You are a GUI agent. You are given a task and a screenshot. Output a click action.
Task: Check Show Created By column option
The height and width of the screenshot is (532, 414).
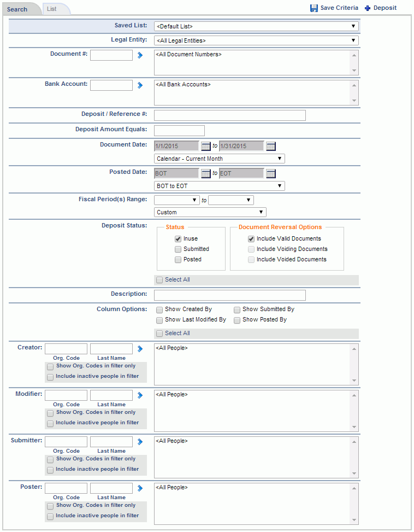[x=159, y=309]
